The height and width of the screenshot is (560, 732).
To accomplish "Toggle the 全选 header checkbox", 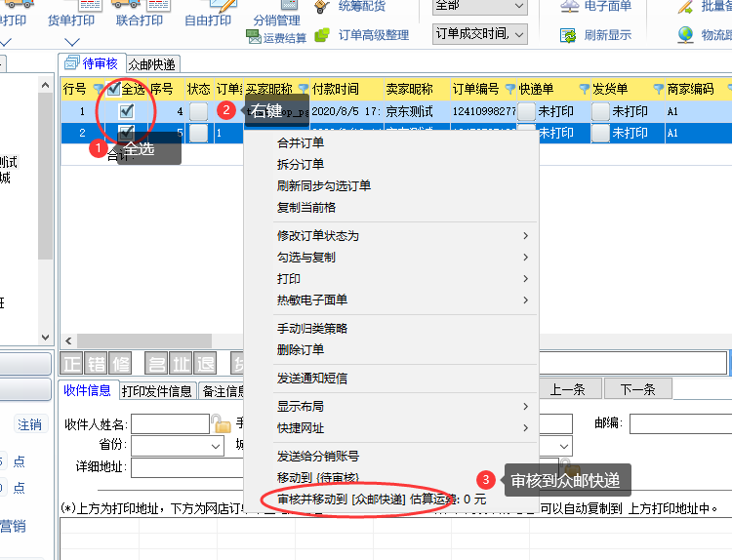I will (113, 89).
